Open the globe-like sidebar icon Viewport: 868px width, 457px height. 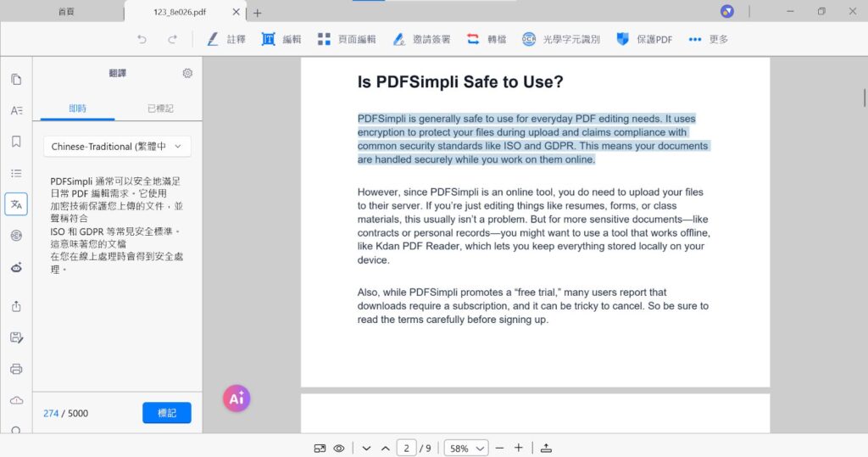[x=16, y=236]
